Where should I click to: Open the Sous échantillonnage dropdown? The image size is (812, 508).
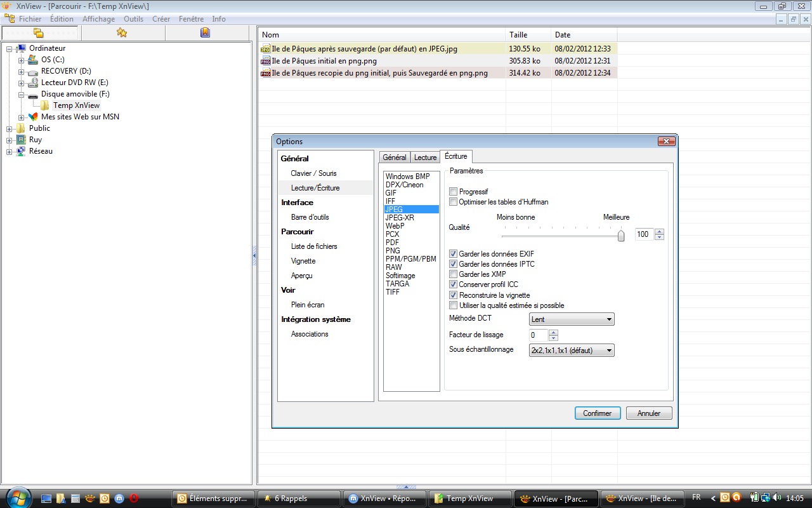(572, 350)
